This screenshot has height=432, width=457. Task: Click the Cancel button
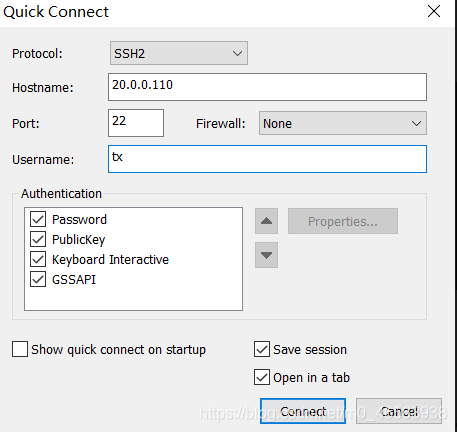(399, 411)
